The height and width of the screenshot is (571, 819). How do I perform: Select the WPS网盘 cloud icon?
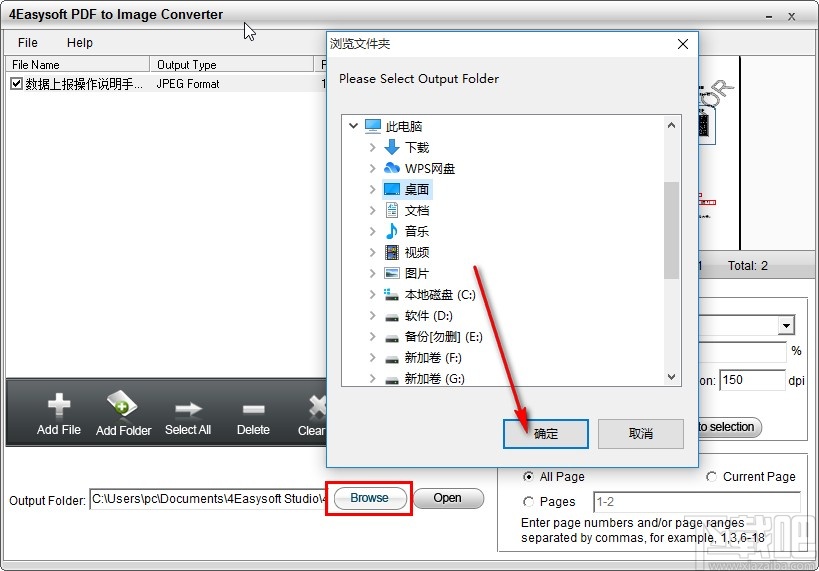392,168
